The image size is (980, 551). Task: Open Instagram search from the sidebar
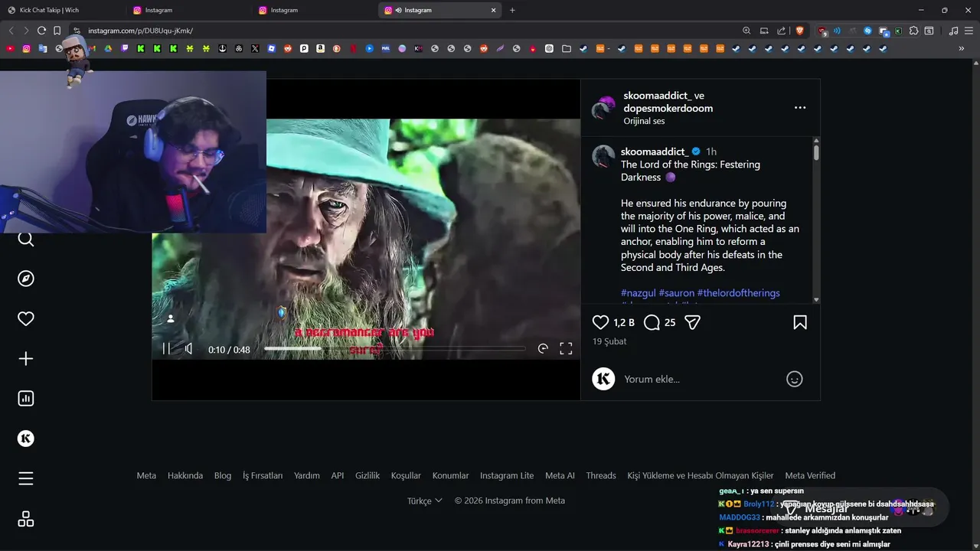pos(26,240)
